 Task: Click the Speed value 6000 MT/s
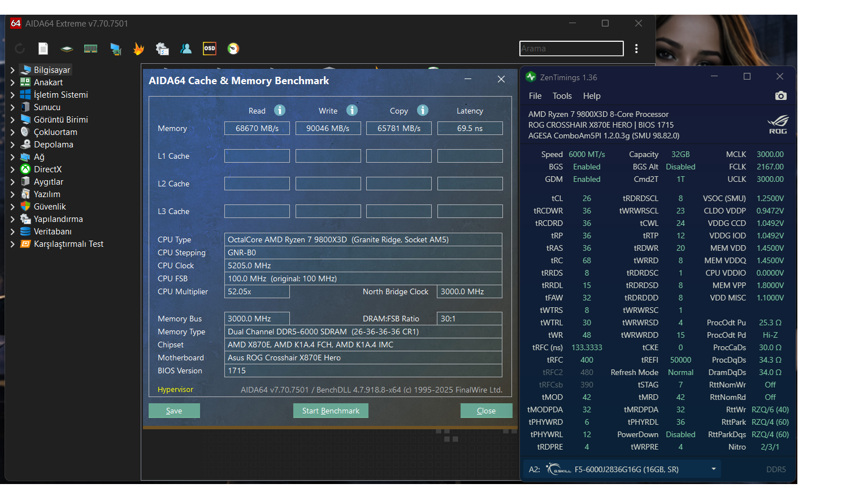pos(587,154)
